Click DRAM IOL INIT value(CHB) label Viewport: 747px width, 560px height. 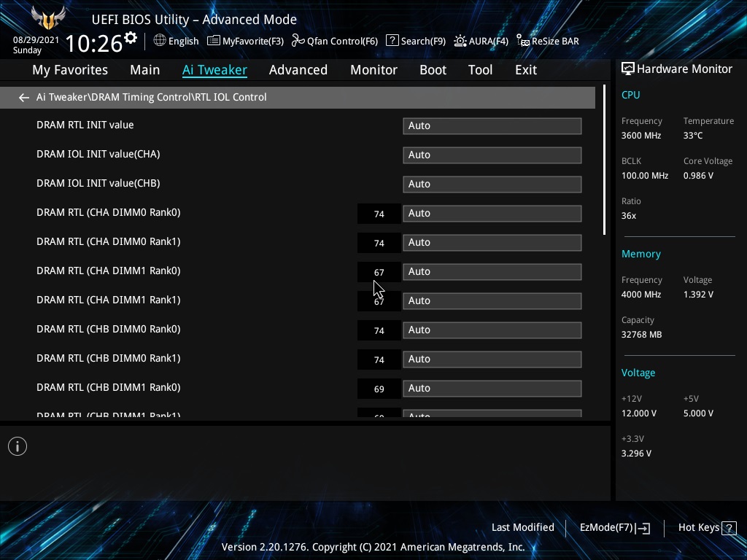(98, 183)
